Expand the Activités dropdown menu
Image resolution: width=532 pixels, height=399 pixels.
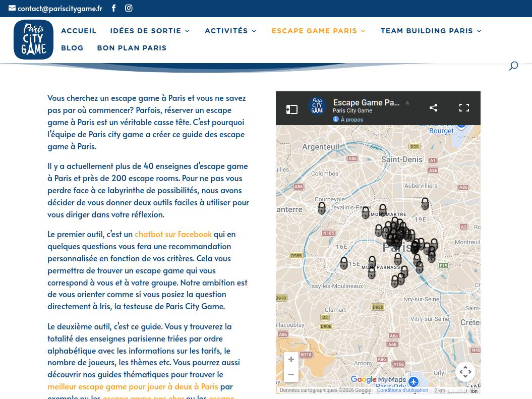point(230,31)
